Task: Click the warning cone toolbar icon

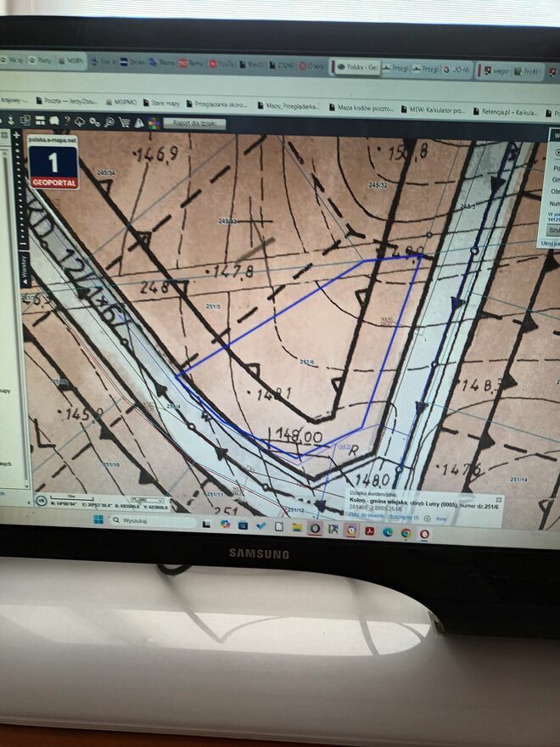Action: tap(139, 123)
